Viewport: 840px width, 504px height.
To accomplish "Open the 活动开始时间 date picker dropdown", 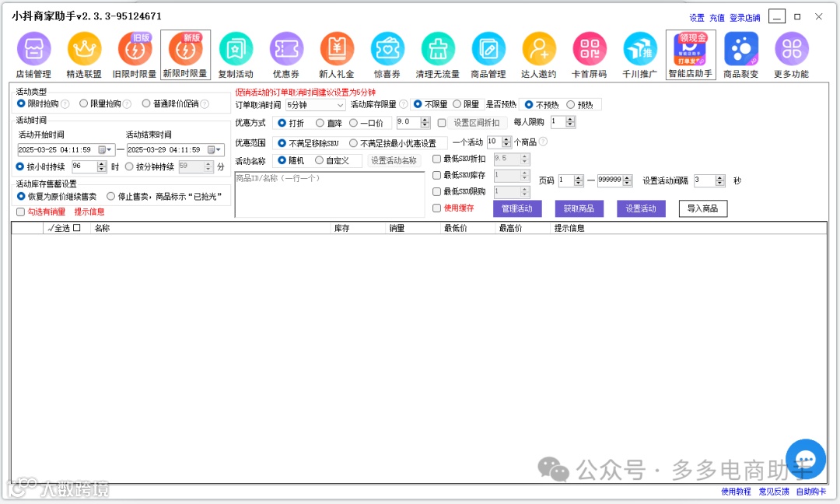I will coord(106,150).
